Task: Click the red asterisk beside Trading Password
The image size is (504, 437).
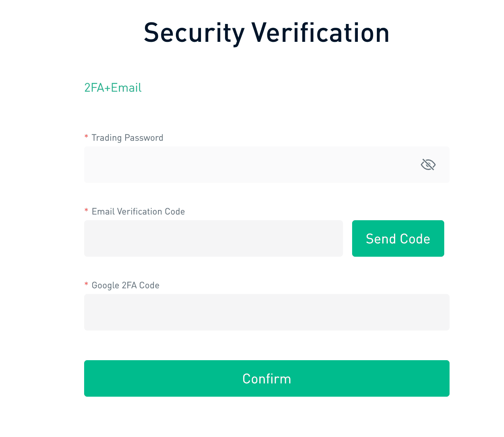Action: 86,137
